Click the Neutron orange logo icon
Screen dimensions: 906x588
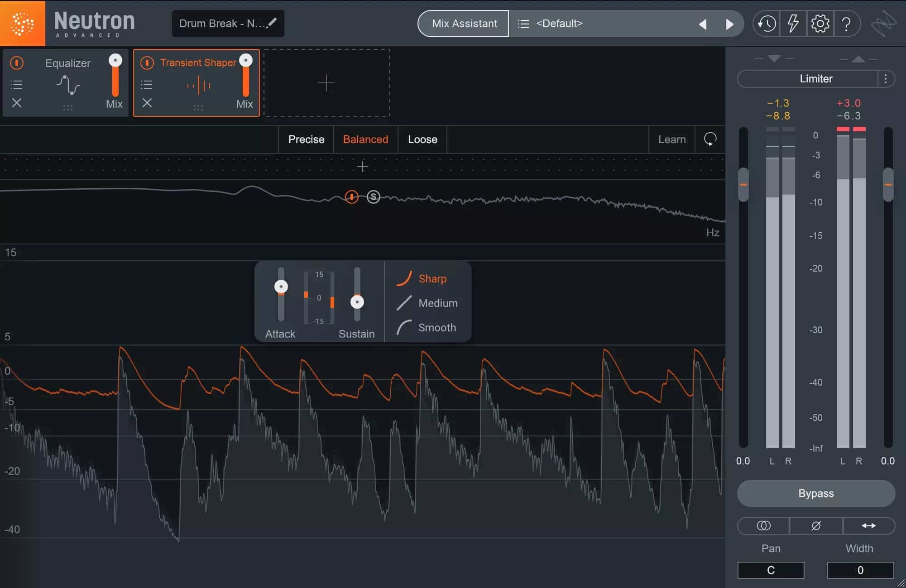point(22,23)
